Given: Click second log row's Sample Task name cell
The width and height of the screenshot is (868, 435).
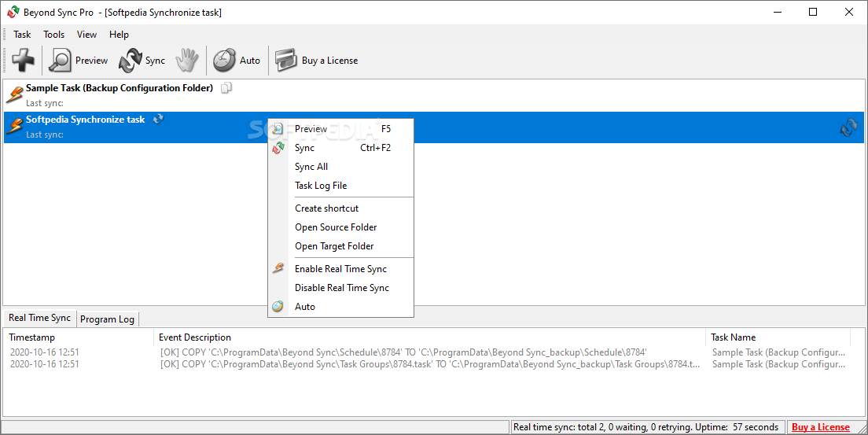Looking at the screenshot, I should tap(778, 364).
